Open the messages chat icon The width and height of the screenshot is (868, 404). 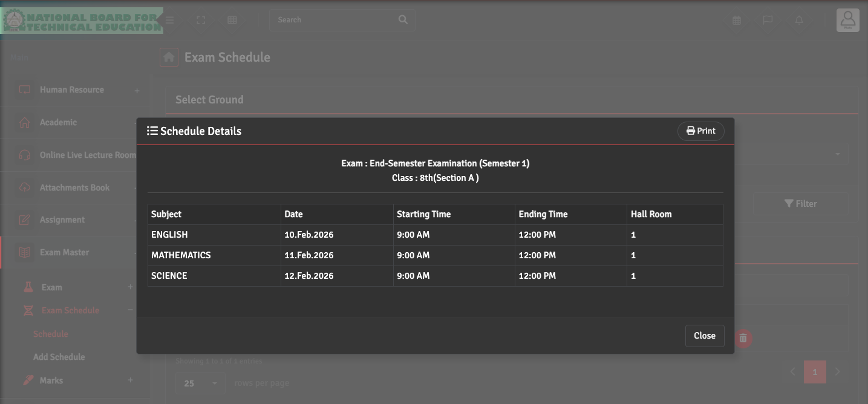(x=768, y=20)
